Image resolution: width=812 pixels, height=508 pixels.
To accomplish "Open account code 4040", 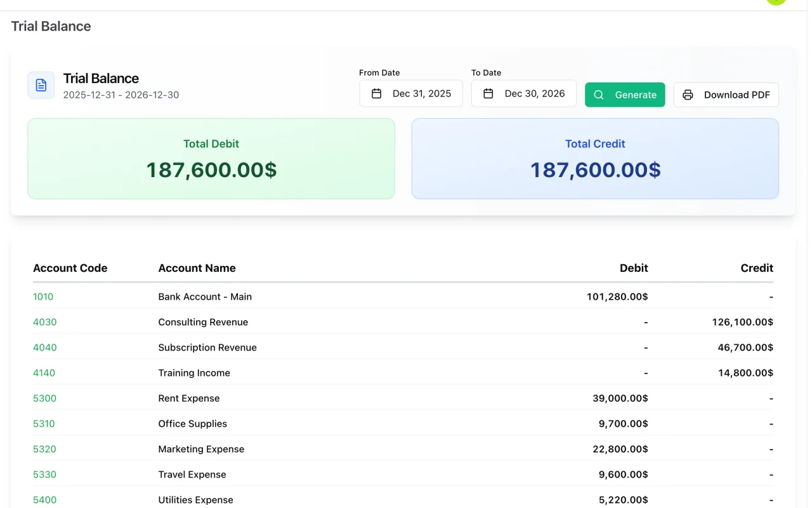I will [45, 347].
